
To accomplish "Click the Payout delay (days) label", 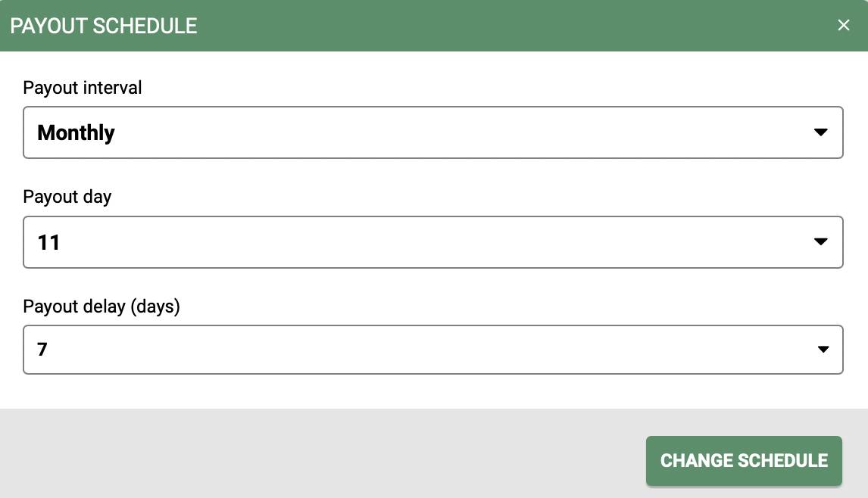I will coord(101,307).
